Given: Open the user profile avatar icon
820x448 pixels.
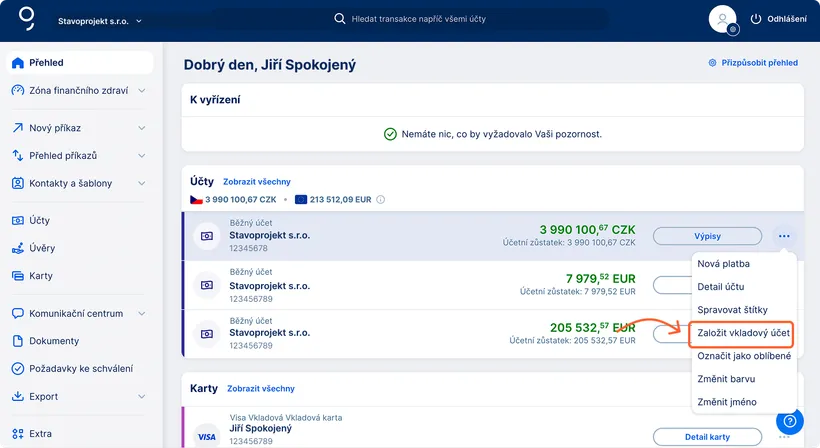Looking at the screenshot, I should pyautogui.click(x=722, y=19).
